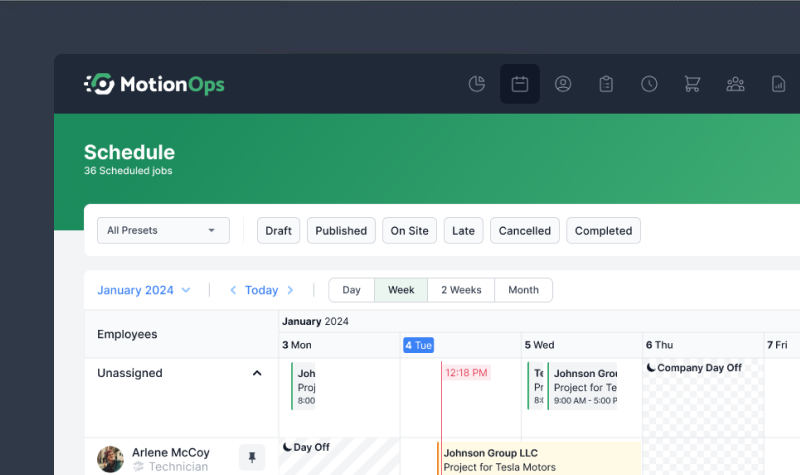
Task: Pin Arlene McCoy with the pin icon
Action: (x=252, y=457)
